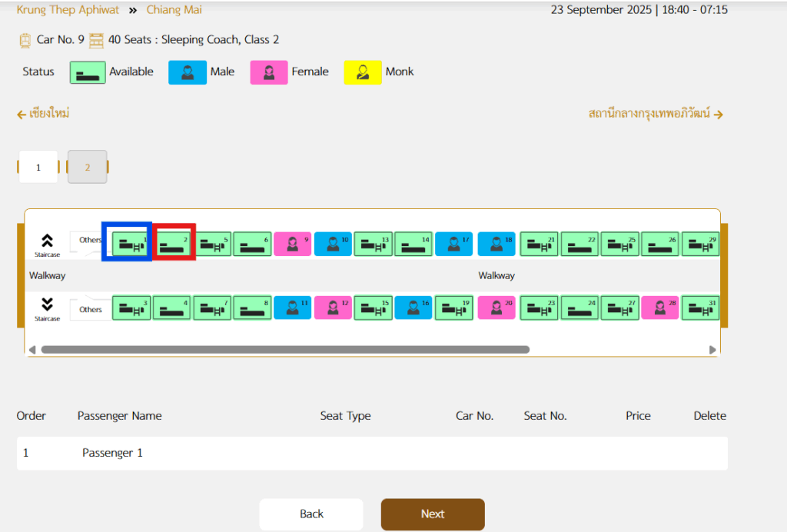Switch to coach page 2 tab
Viewport: 787px width, 532px height.
[87, 167]
